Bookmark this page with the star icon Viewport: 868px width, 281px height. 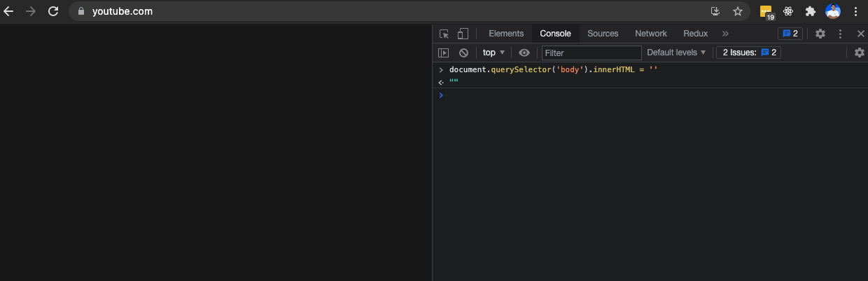(x=737, y=11)
